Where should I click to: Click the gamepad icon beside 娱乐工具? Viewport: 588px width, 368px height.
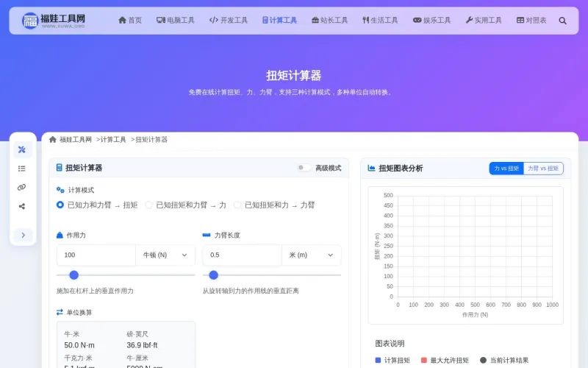tap(417, 21)
